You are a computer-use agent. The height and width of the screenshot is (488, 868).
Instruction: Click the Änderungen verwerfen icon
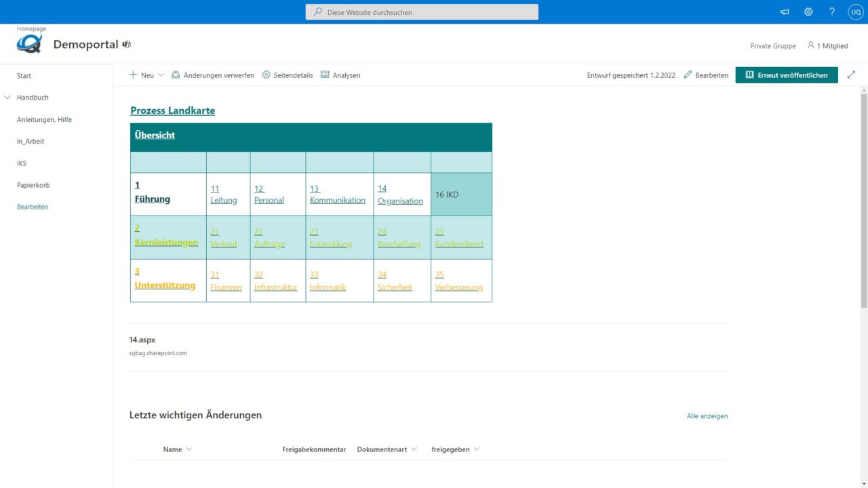(176, 75)
